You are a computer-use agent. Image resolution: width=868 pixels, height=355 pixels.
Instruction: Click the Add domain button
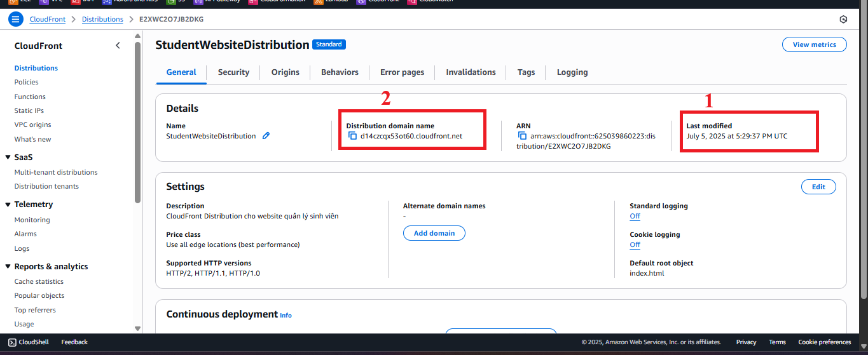[434, 233]
